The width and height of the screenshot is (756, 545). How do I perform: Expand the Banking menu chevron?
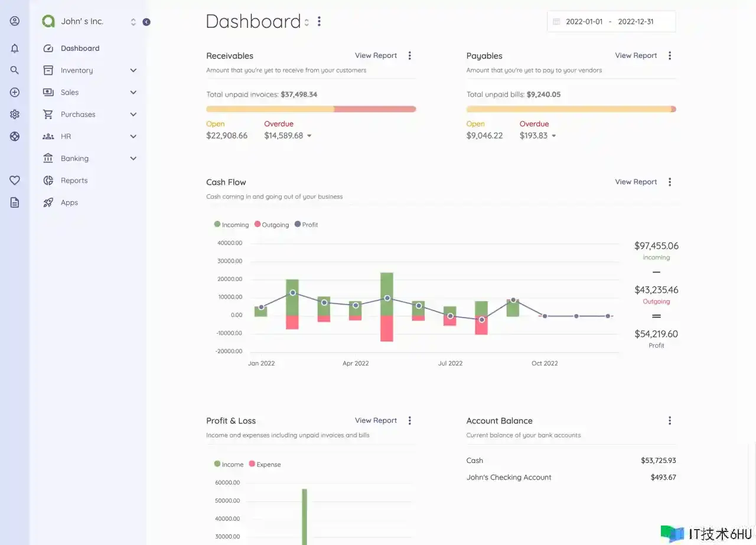[x=133, y=159]
